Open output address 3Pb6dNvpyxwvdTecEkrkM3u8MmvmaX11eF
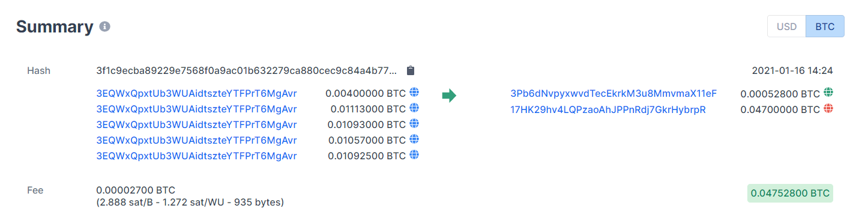This screenshot has width=868, height=223. point(613,94)
